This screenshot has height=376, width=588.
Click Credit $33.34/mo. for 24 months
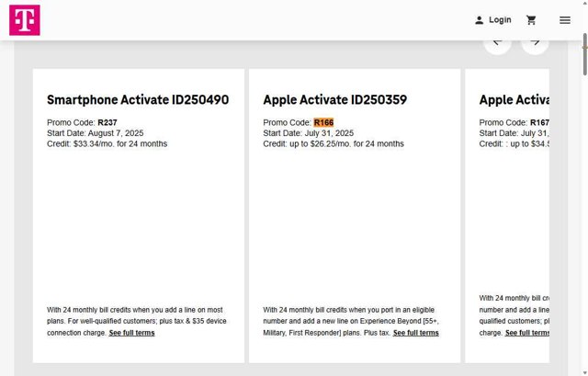[107, 143]
